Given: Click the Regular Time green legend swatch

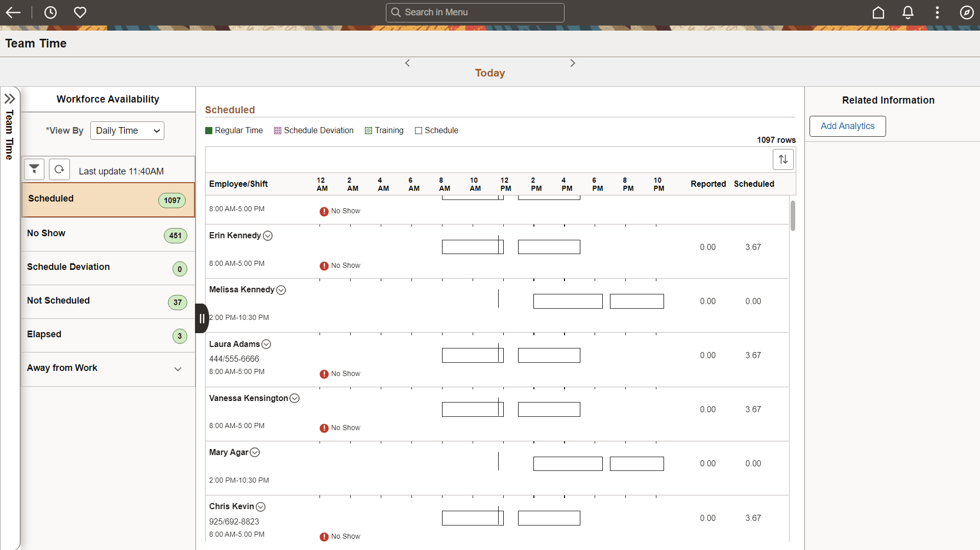Looking at the screenshot, I should pos(208,131).
